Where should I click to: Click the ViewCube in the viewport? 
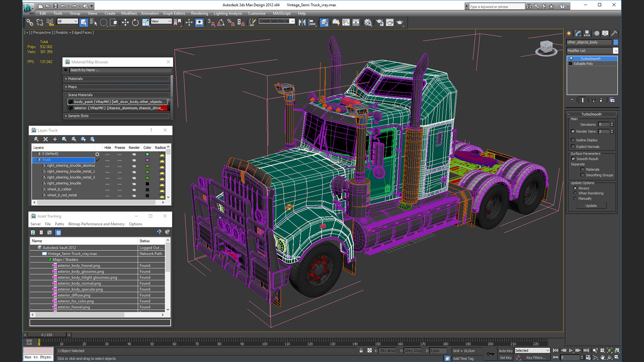point(546,48)
